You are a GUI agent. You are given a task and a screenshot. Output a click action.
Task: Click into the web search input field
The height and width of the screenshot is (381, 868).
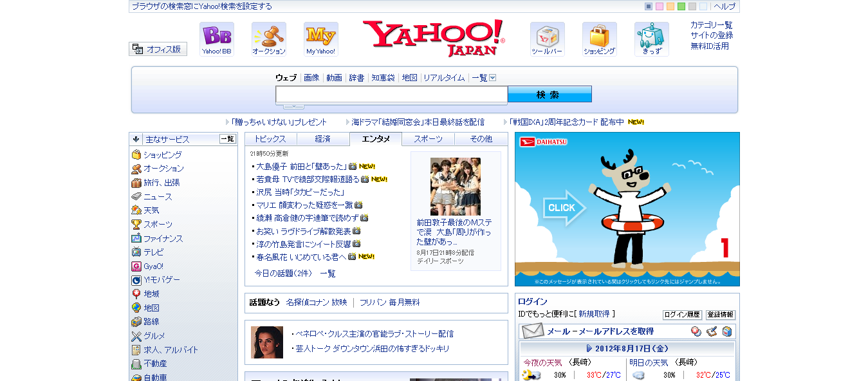pos(392,95)
